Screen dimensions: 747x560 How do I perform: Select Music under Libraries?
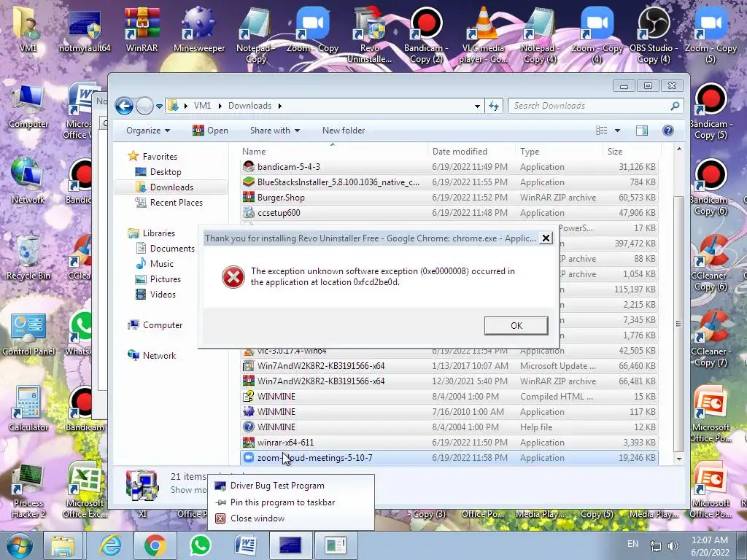[161, 264]
